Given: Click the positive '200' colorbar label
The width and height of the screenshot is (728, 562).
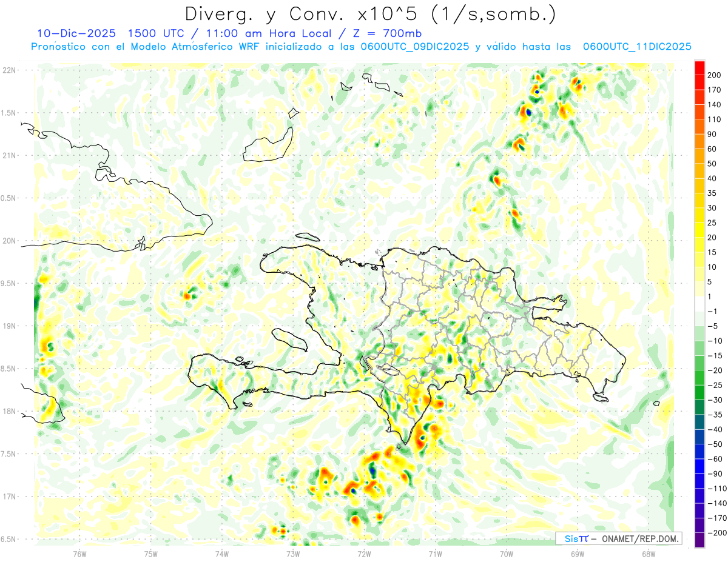Looking at the screenshot, I should pyautogui.click(x=714, y=75).
